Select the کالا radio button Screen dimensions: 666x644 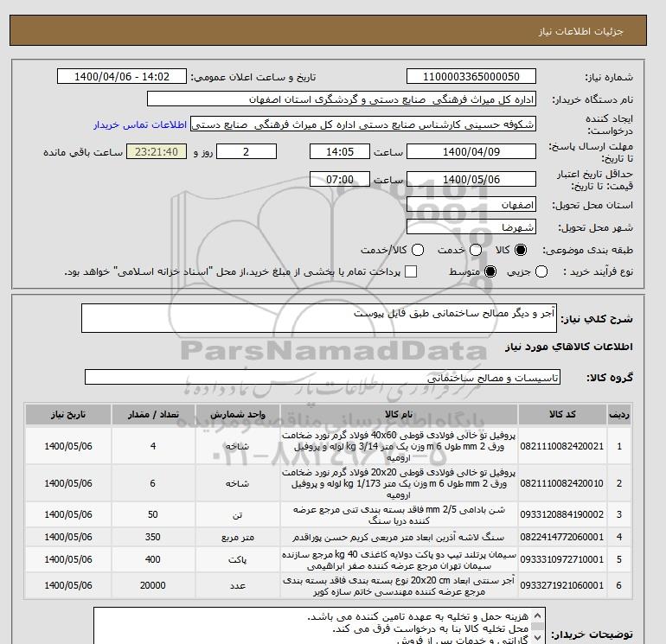pos(521,250)
